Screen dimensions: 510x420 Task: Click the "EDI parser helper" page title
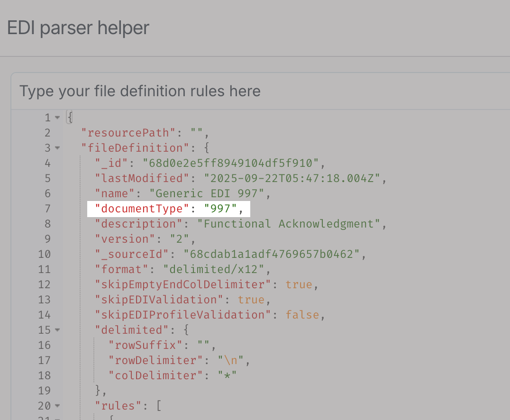tap(78, 28)
